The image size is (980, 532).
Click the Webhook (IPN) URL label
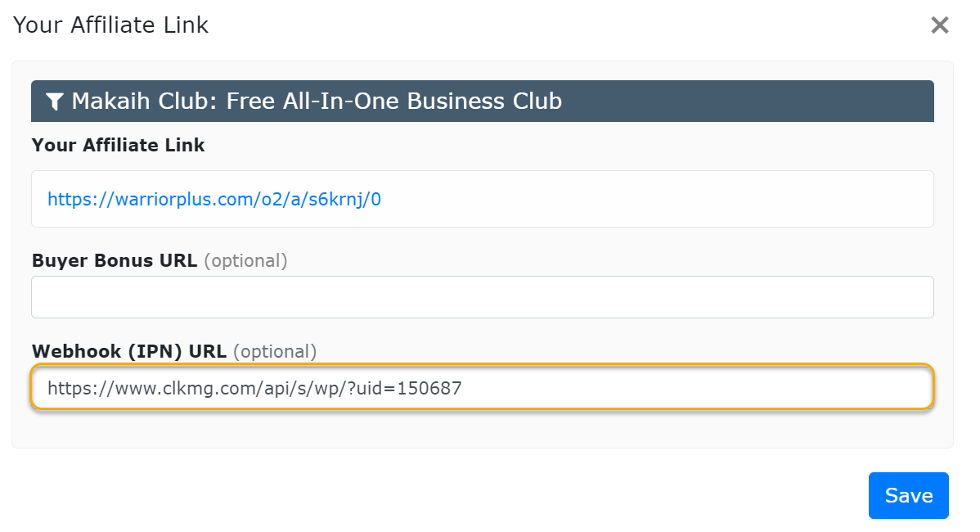[x=128, y=352]
